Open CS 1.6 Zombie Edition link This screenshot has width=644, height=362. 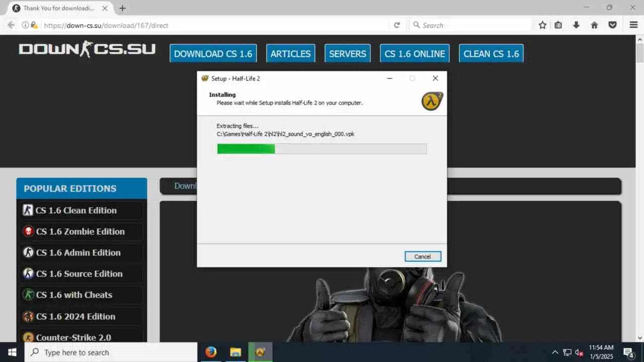(80, 231)
